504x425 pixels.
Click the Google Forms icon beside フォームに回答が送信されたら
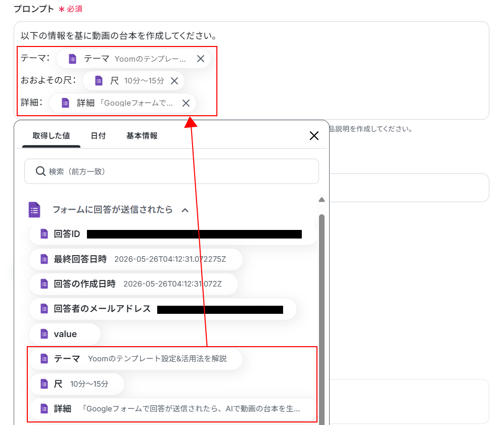[34, 210]
